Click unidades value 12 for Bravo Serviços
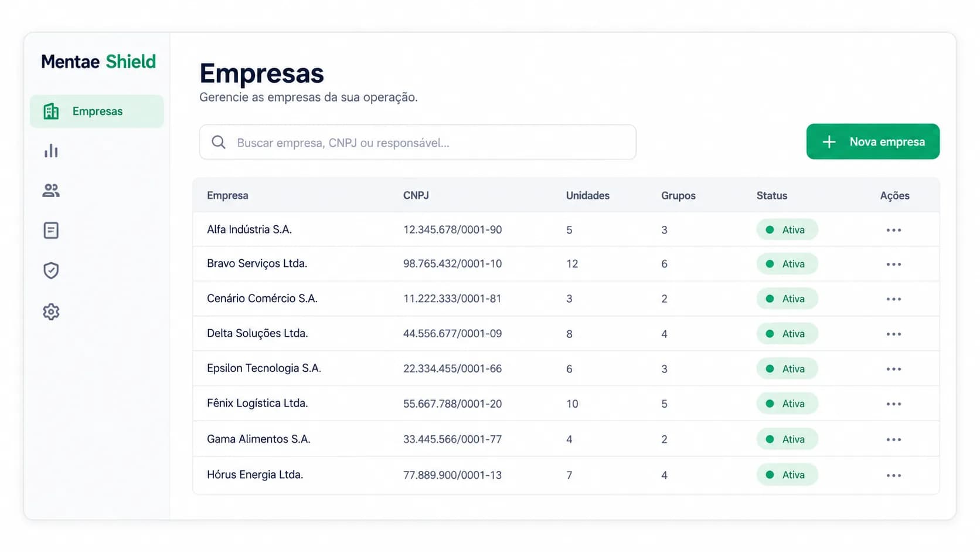This screenshot has height=552, width=980. click(572, 264)
